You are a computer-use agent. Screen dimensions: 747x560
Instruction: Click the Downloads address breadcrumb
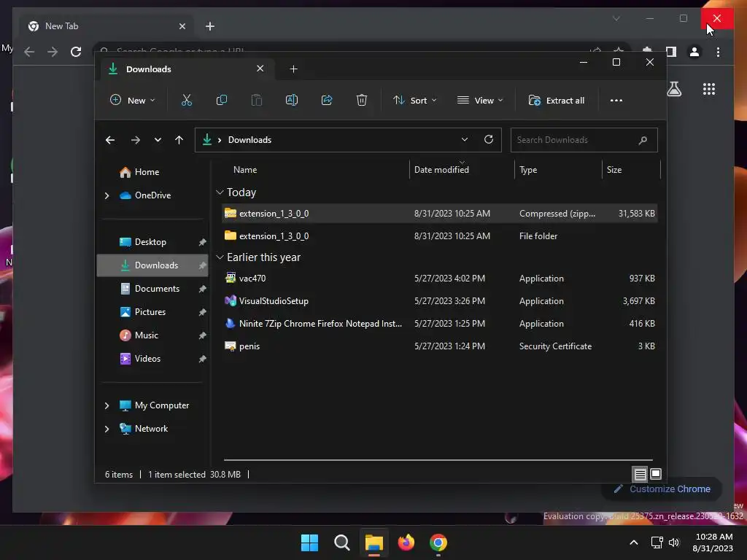click(x=249, y=140)
